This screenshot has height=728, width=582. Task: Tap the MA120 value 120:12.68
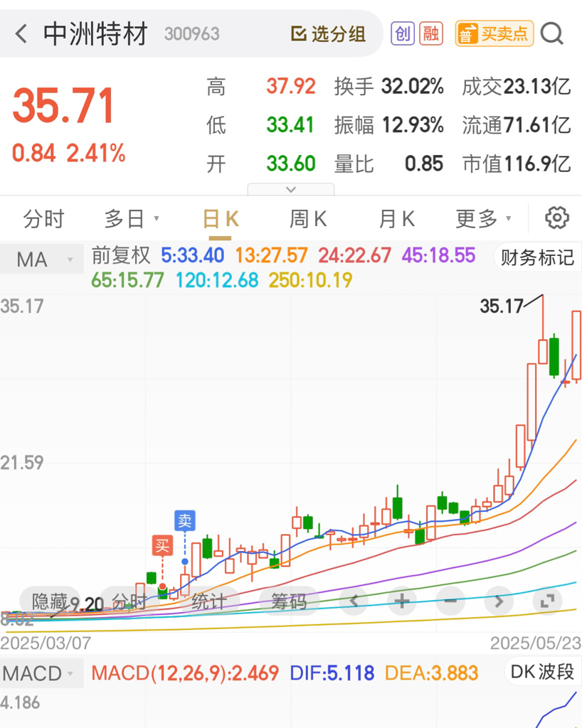tap(217, 280)
